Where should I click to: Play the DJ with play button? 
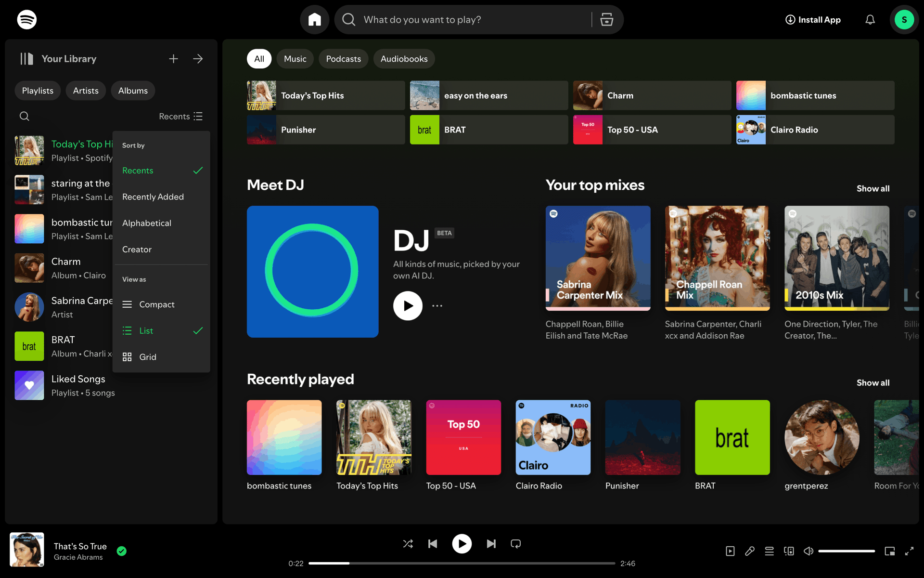pyautogui.click(x=408, y=306)
